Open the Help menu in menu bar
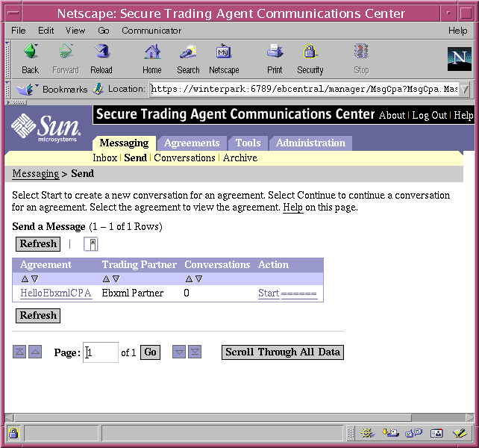Viewport: 479px width, 448px height. (457, 31)
